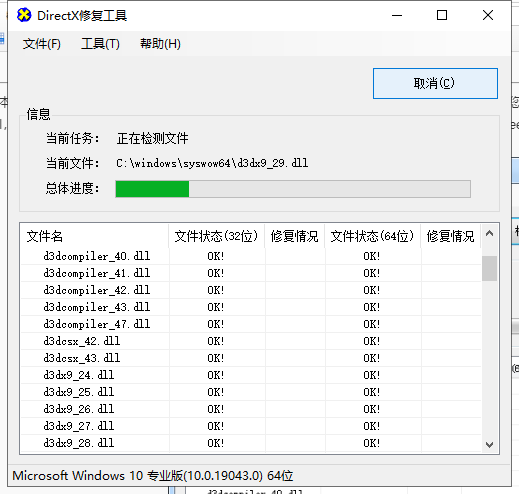519x494 pixels.
Task: Open the 文件(F) menu
Action: [42, 44]
